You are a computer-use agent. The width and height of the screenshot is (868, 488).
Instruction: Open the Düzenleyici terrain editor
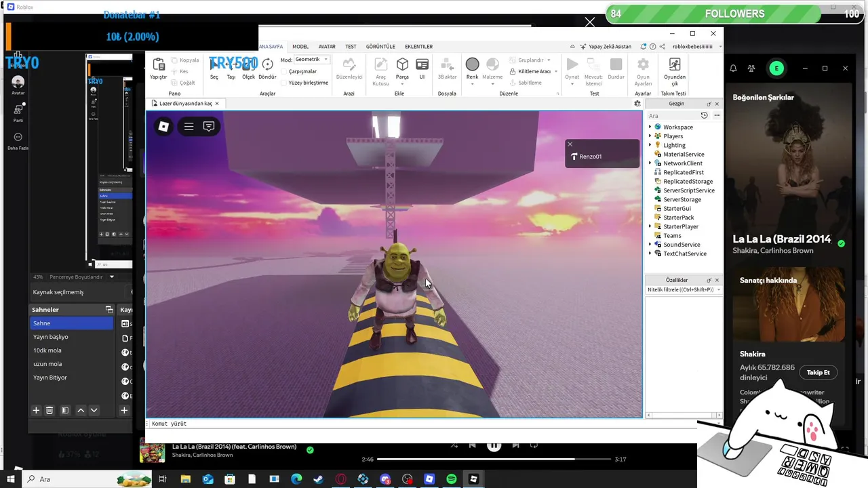coord(349,64)
